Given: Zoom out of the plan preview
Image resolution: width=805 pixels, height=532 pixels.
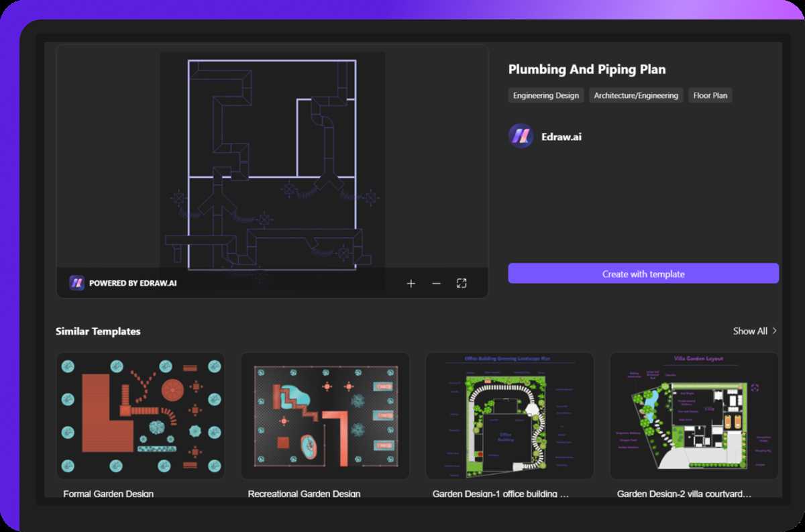Looking at the screenshot, I should click(436, 284).
